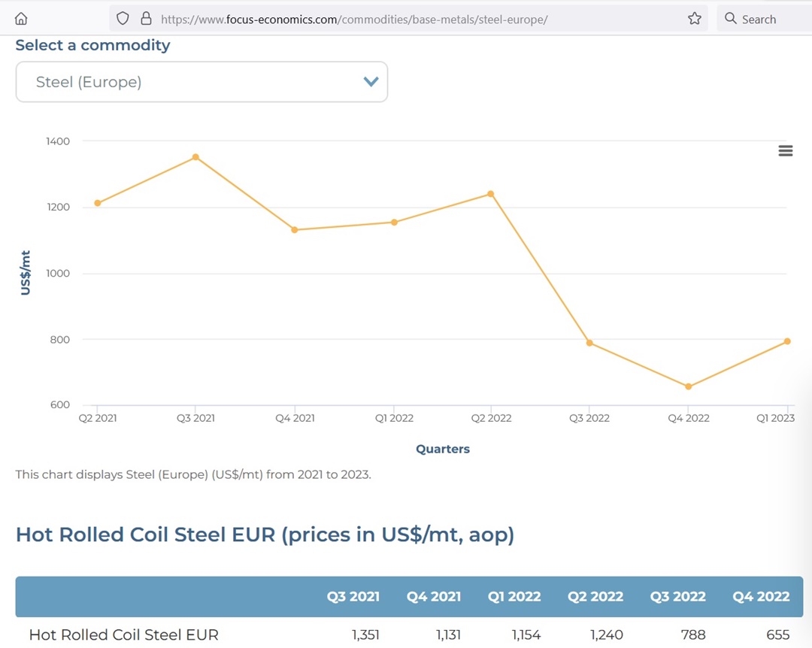Select the Q3 2021 peak data point
812x648 pixels.
195,157
